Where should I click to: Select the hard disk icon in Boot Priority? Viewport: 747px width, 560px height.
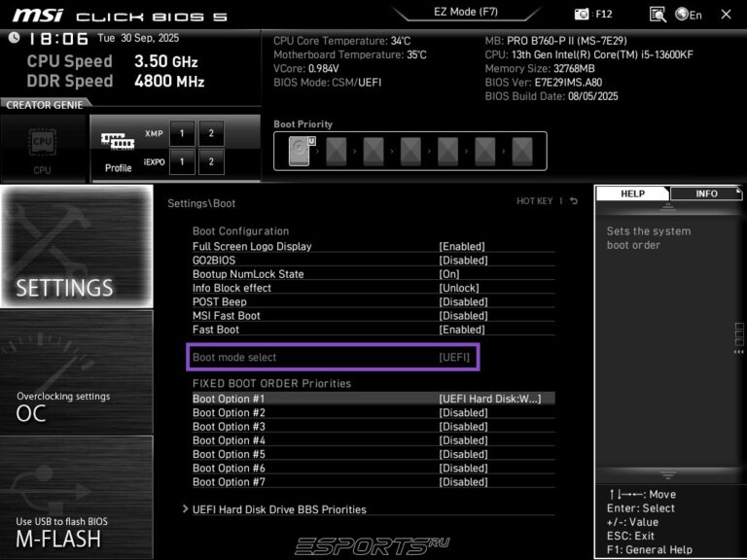click(302, 151)
